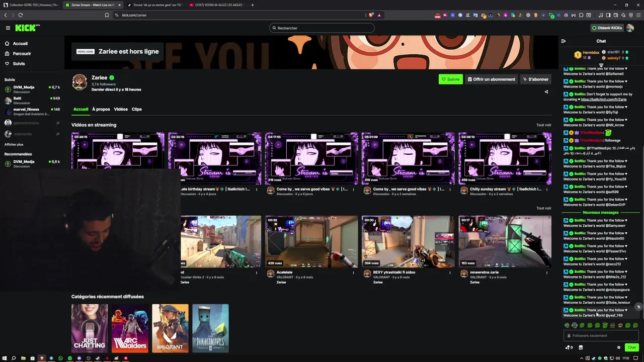Share the channel via share icon

tap(546, 92)
